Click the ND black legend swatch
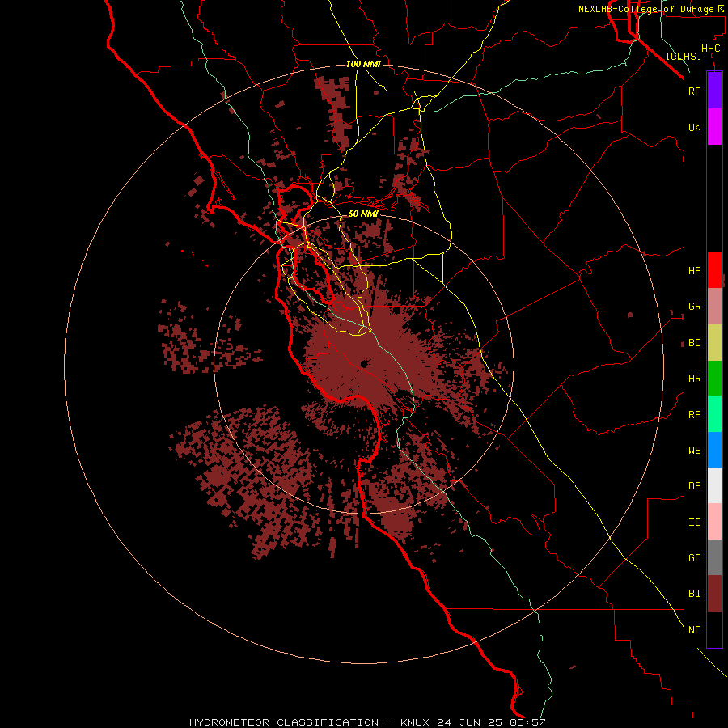Image resolution: width=728 pixels, height=728 pixels. click(714, 629)
